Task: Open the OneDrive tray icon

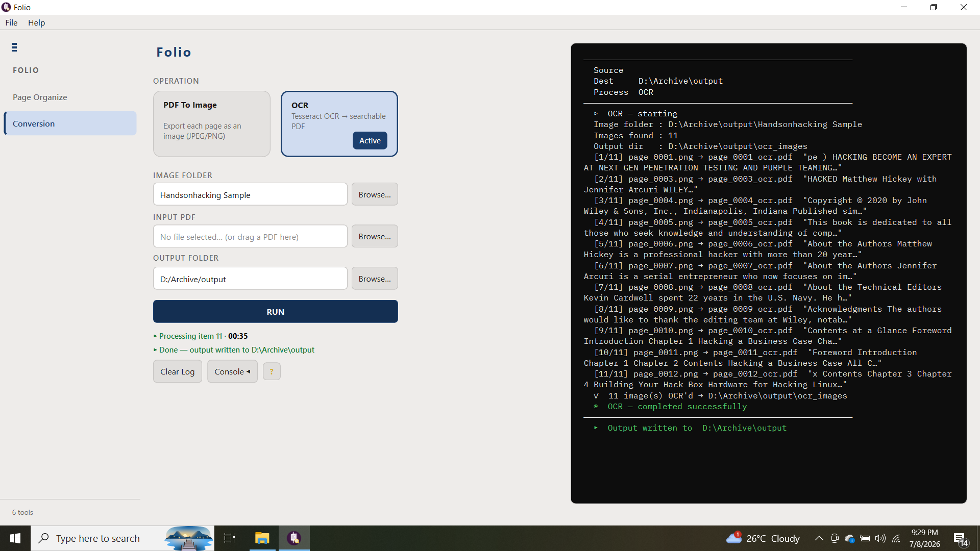Action: coord(850,538)
